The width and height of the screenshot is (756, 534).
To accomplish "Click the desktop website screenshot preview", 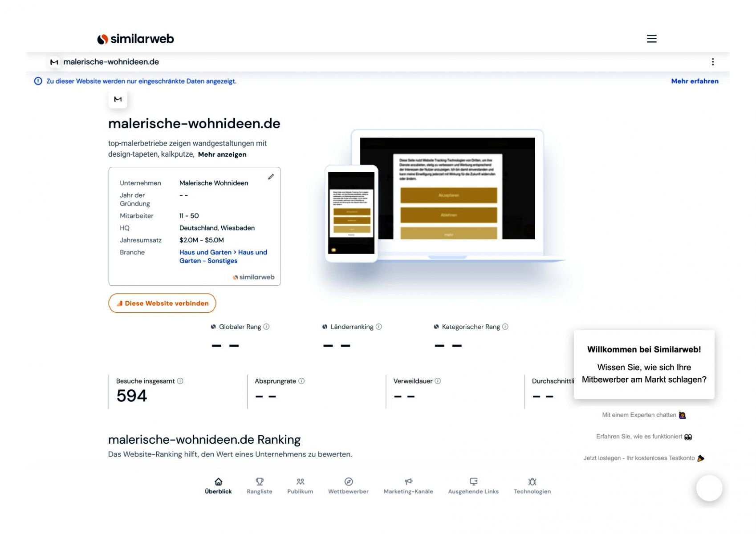I will click(447, 188).
